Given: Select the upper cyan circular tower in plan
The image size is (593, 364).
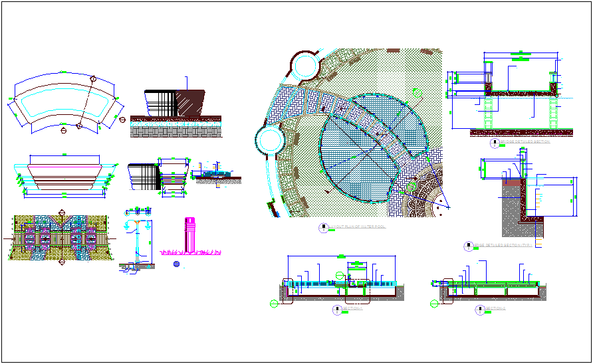Looking at the screenshot, I should click(305, 66).
